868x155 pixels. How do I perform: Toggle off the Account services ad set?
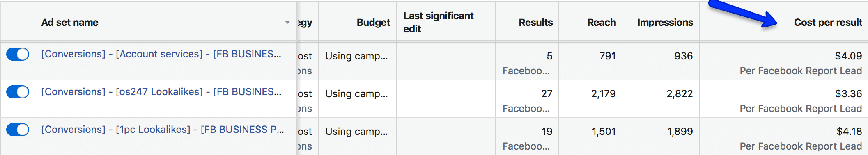pyautogui.click(x=18, y=54)
